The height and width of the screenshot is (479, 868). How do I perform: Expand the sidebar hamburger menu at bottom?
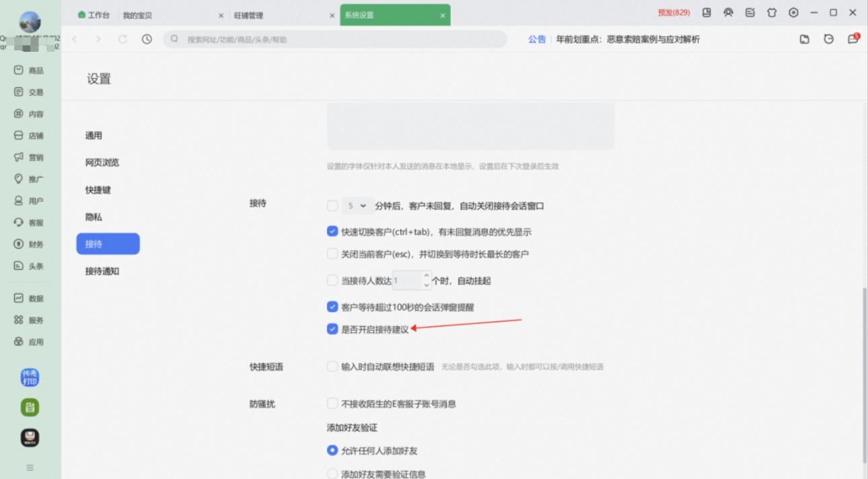30,468
